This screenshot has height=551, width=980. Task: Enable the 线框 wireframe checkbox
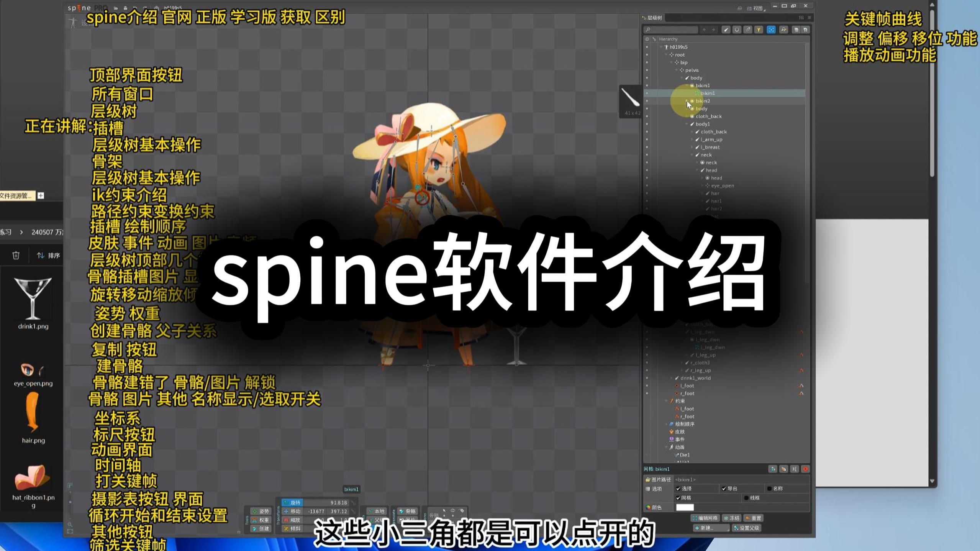[x=747, y=498]
